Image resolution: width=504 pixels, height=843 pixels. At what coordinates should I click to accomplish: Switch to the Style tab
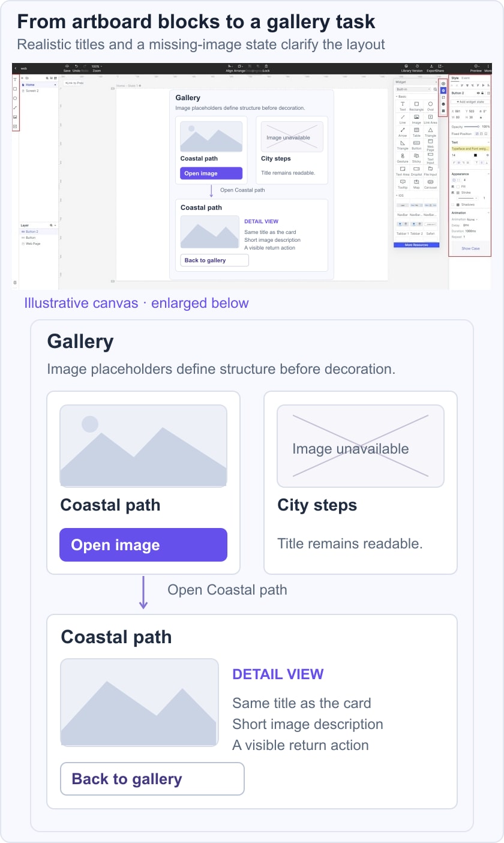[x=455, y=78]
